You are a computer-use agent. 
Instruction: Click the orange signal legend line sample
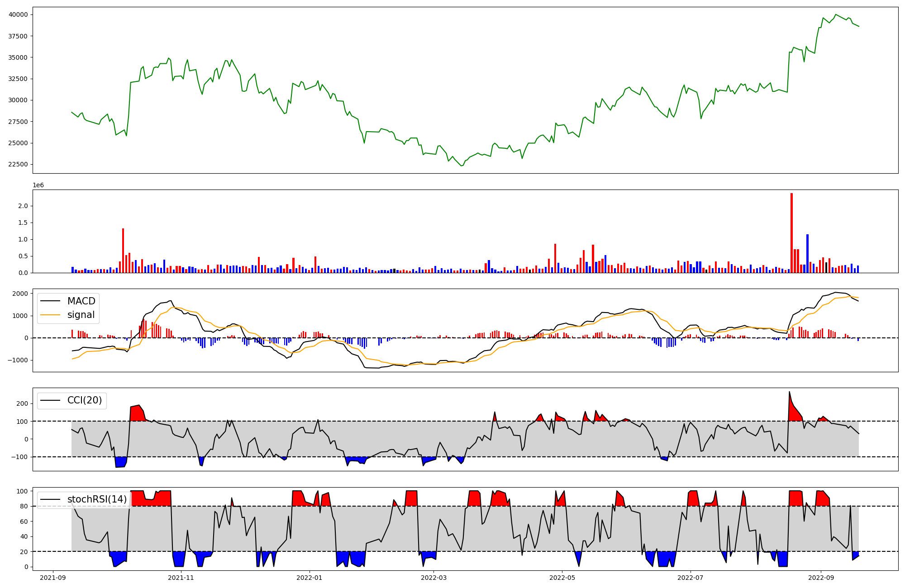[x=50, y=315]
